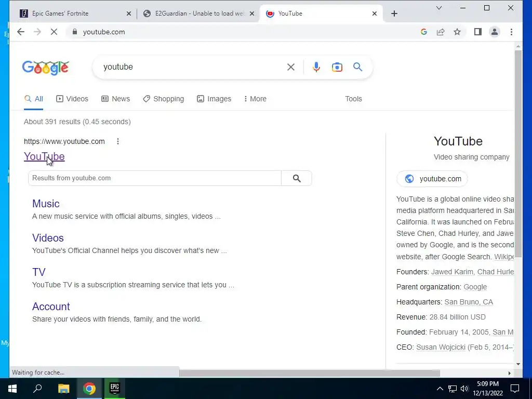Open the Windows Start menu
532x399 pixels.
[x=12, y=389]
